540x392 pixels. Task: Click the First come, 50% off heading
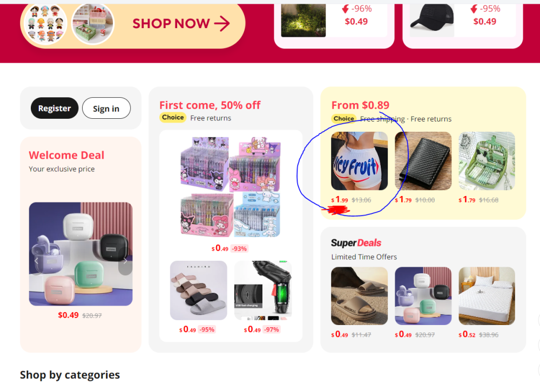click(x=210, y=105)
